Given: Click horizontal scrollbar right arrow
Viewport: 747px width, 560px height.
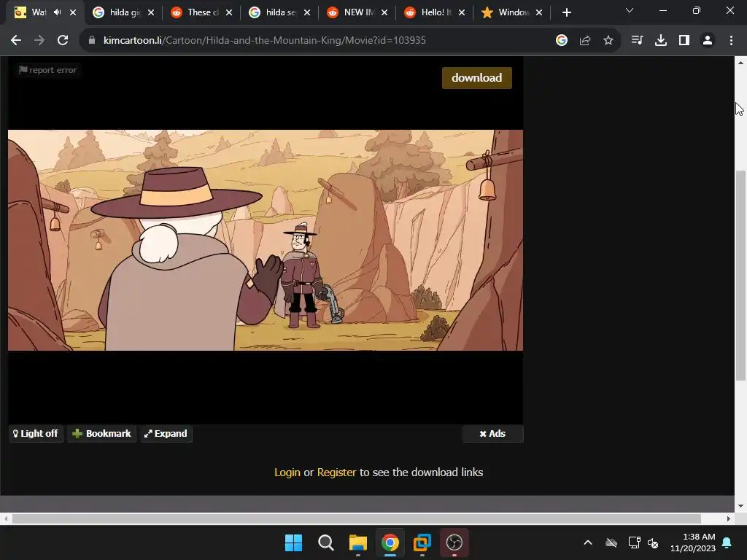Looking at the screenshot, I should coord(729,518).
